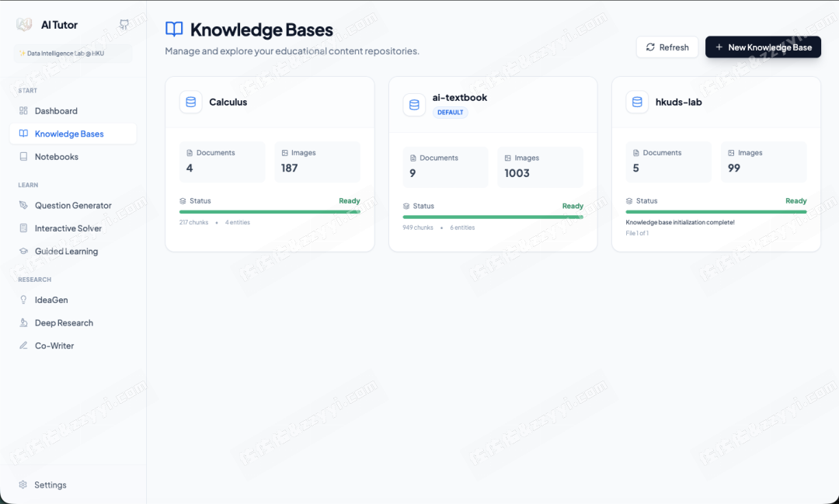Click the Calculus status progress bar
This screenshot has width=839, height=504.
[x=270, y=212]
